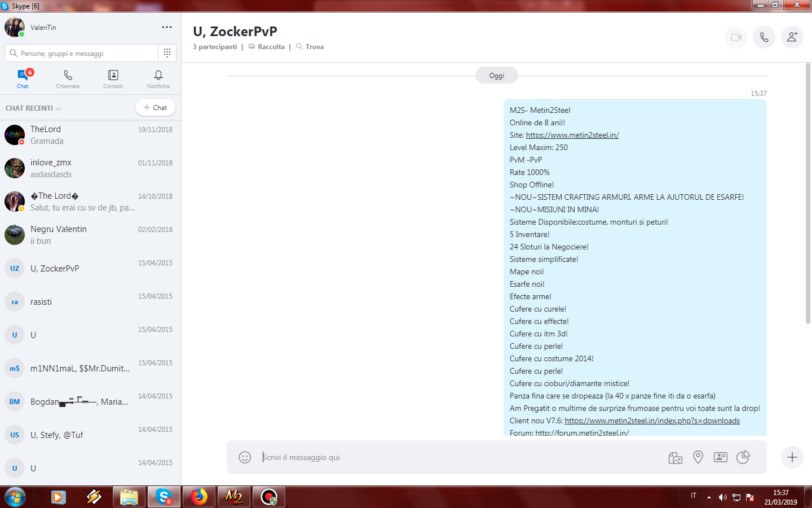
Task: Focus the Persone, gruppi e messaggi search field
Action: (x=82, y=53)
